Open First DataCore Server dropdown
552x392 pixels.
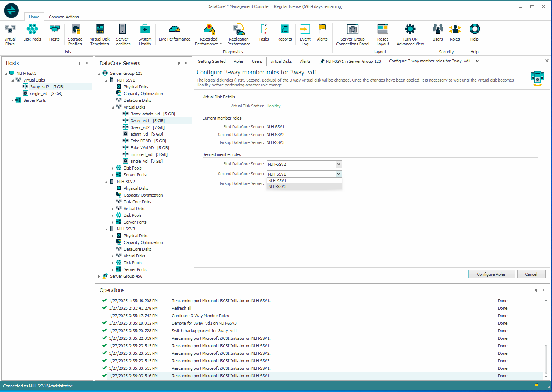tap(339, 164)
